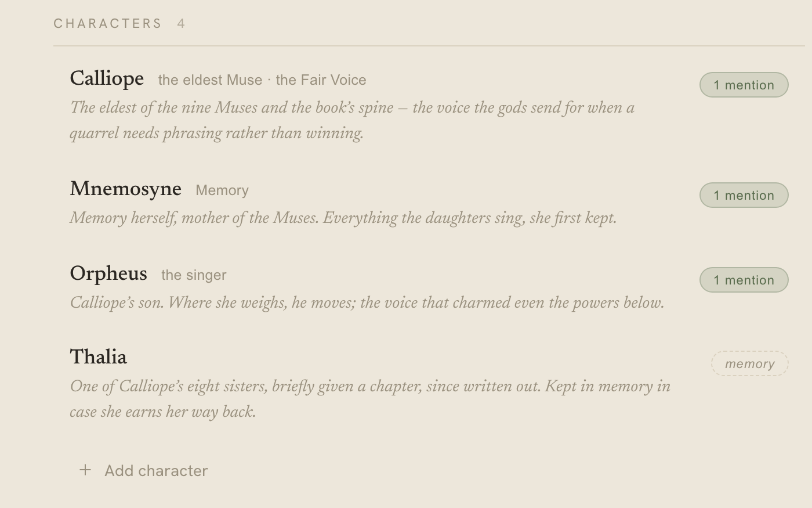Select the Thalia character name

click(98, 357)
